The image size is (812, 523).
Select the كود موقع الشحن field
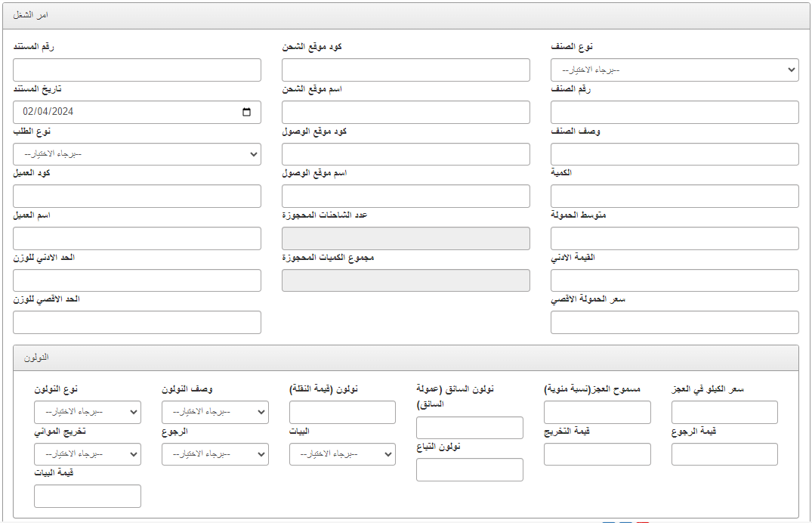(406, 70)
